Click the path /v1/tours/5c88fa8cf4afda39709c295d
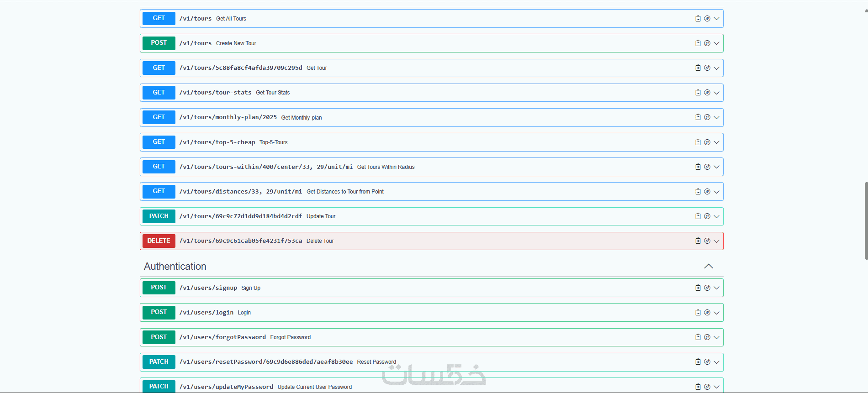The height and width of the screenshot is (393, 868). pyautogui.click(x=241, y=68)
